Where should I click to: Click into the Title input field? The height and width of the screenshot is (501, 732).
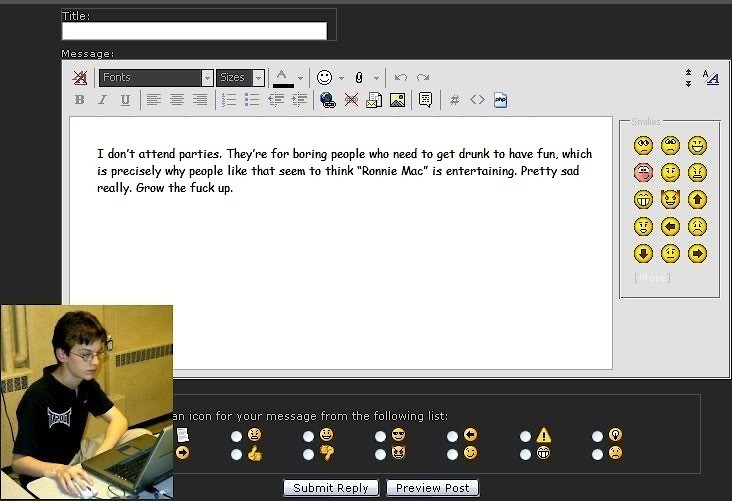pos(194,31)
